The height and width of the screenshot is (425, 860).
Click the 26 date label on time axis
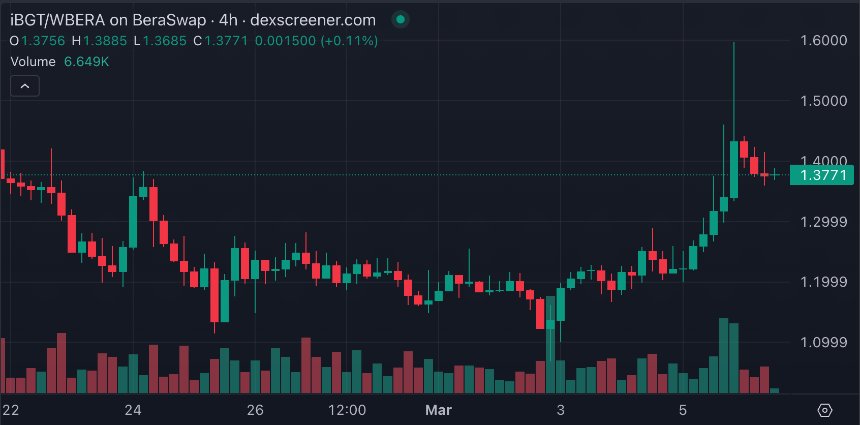(x=256, y=410)
